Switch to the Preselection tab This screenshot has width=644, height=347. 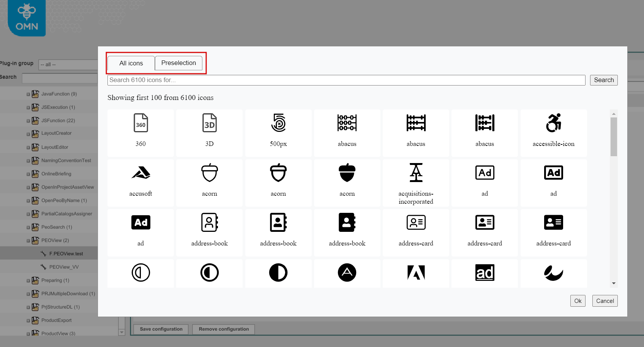[x=178, y=63]
